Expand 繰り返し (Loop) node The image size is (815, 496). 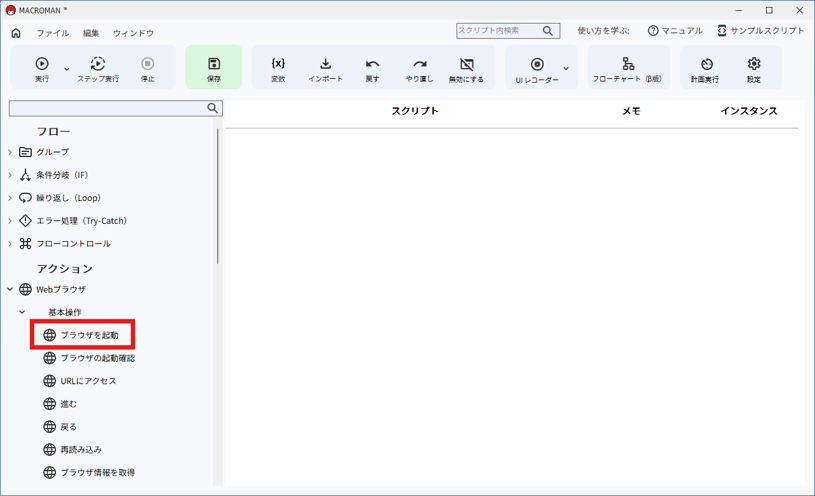(x=10, y=198)
